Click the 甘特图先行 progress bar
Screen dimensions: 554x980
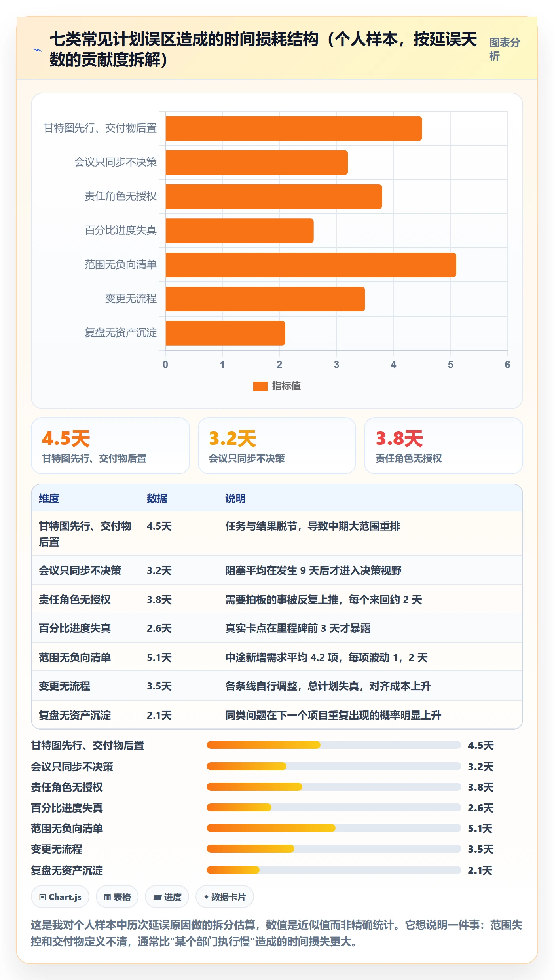(x=334, y=745)
